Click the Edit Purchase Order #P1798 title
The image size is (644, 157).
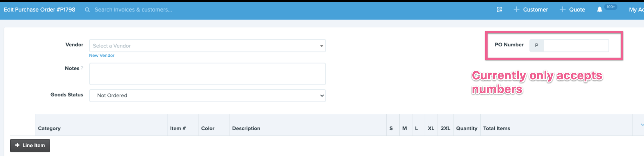click(40, 10)
